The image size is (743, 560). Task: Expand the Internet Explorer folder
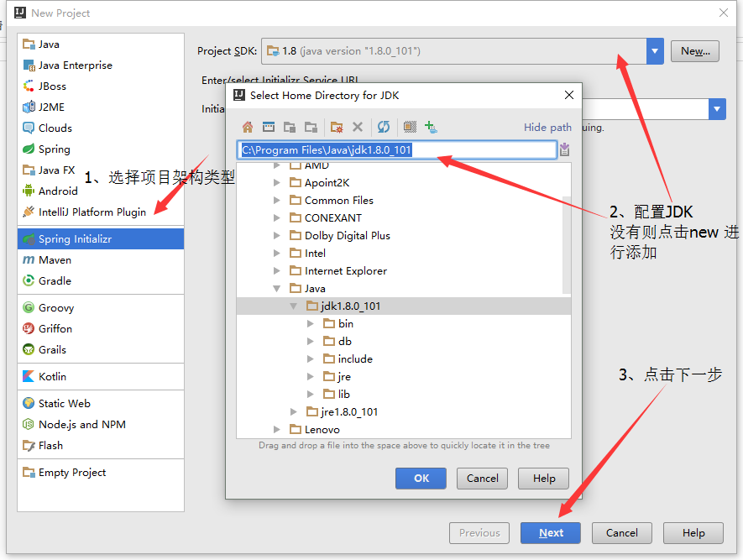(277, 271)
